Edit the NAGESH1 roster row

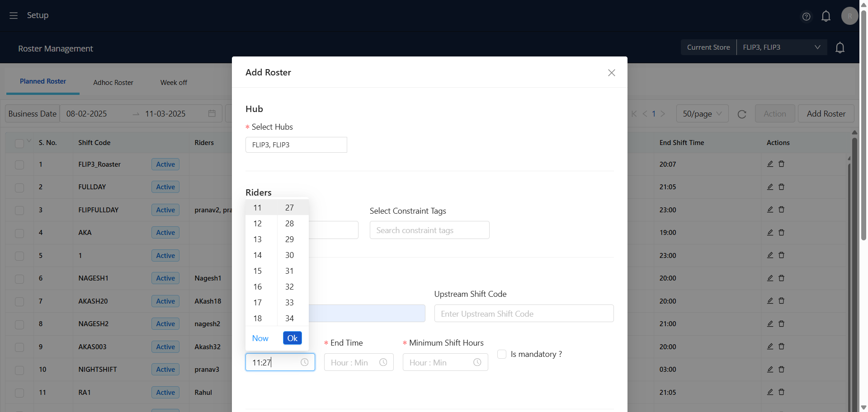770,278
